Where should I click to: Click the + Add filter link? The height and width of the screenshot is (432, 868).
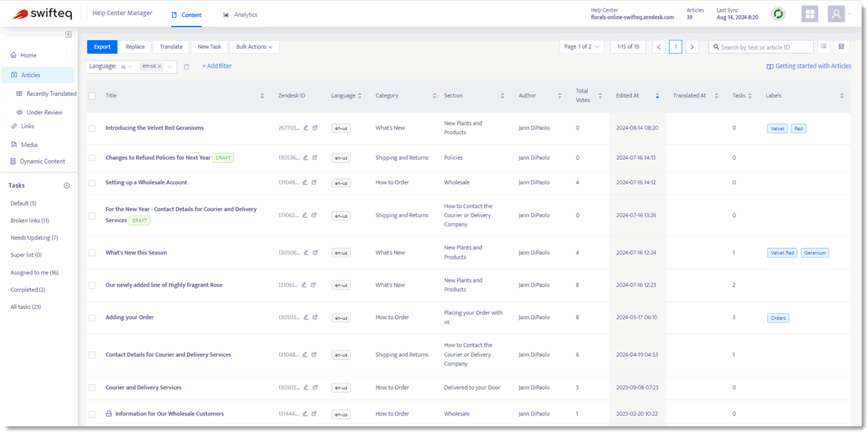217,66
